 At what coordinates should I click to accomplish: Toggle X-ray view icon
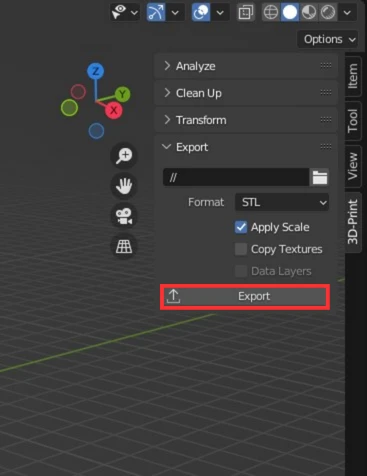tap(246, 13)
